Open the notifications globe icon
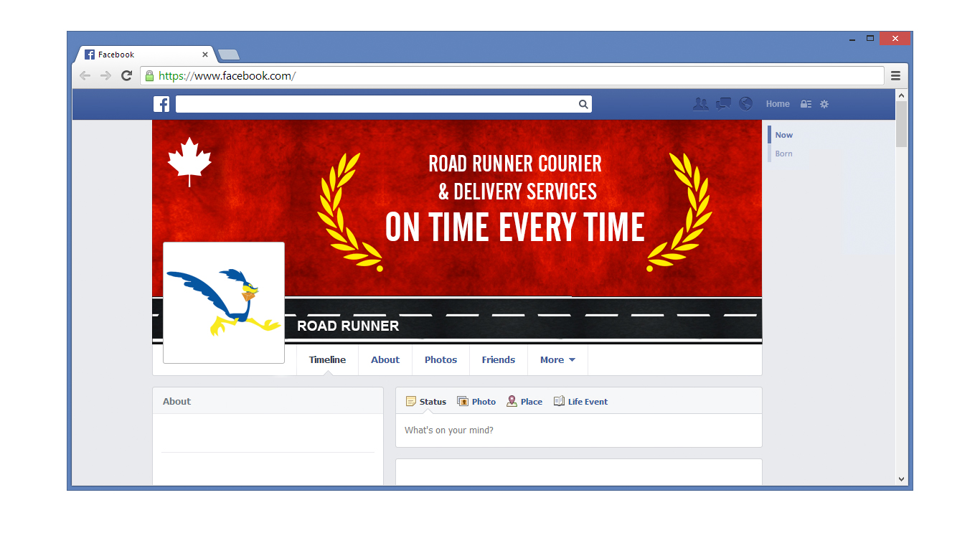Viewport: 980px width, 551px height. tap(746, 104)
